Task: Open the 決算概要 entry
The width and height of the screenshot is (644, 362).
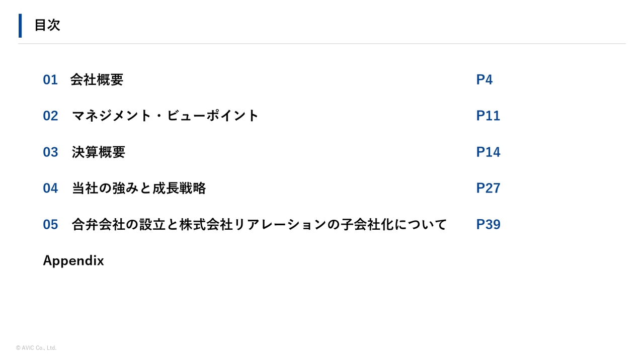Action: pyautogui.click(x=98, y=152)
